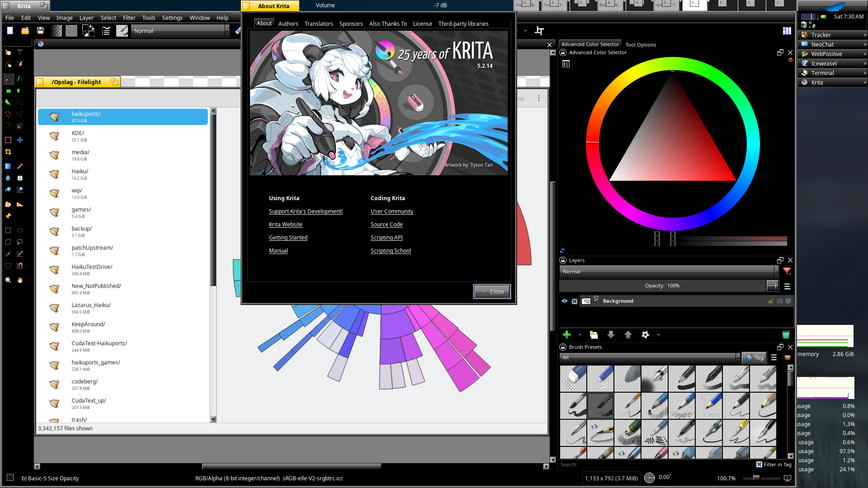
Task: Open the Filter menu
Action: point(129,18)
